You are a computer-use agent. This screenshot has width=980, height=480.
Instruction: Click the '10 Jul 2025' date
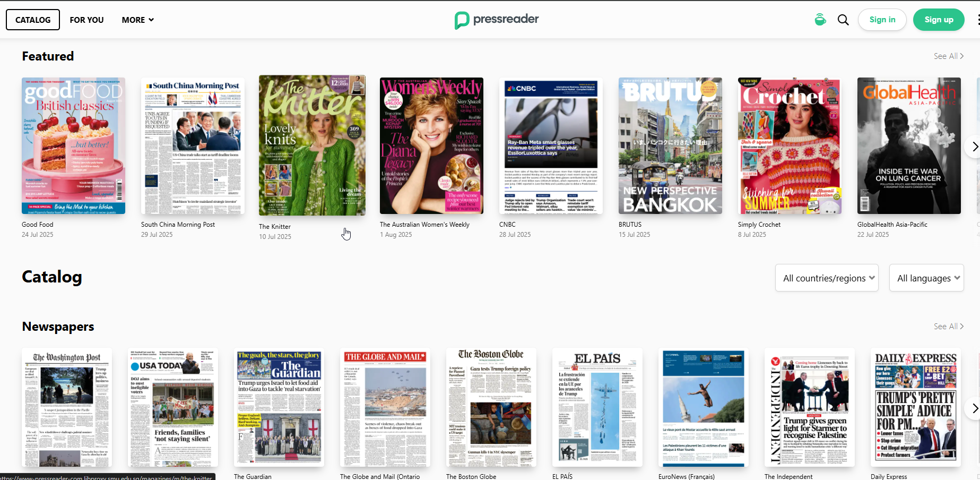[275, 237]
